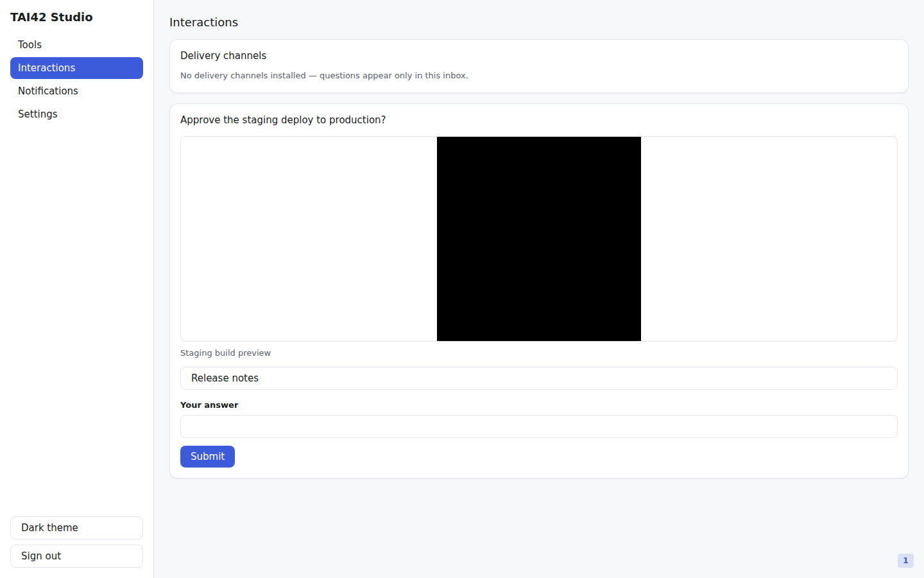The image size is (924, 578).
Task: Click the 'No delivery channels installed' message
Action: tap(324, 76)
